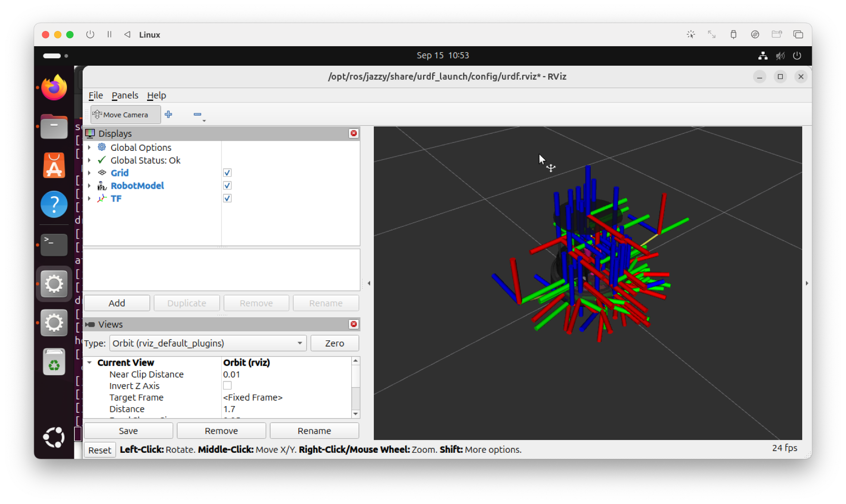Click the blue plus add-tool icon

(169, 114)
